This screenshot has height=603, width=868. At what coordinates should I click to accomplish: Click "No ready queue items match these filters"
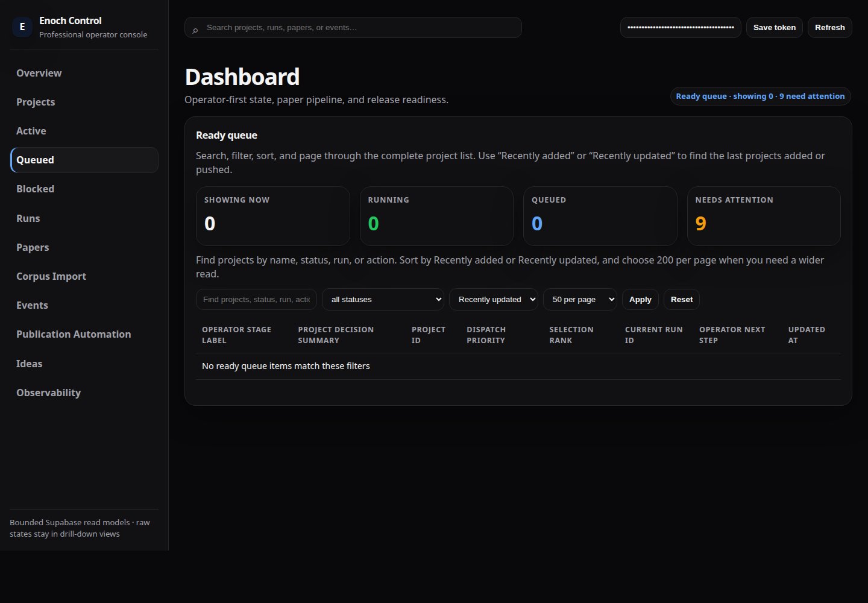286,366
